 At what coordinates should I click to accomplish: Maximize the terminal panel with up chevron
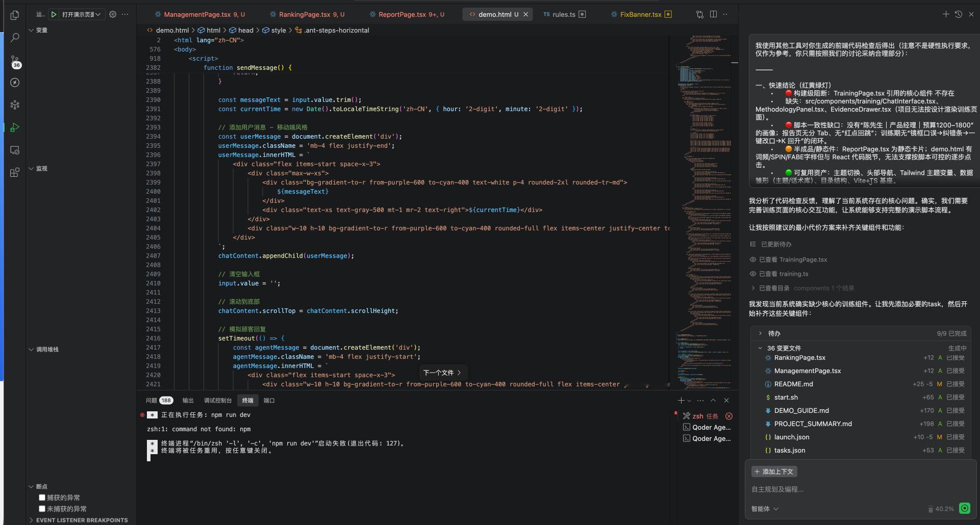(713, 400)
